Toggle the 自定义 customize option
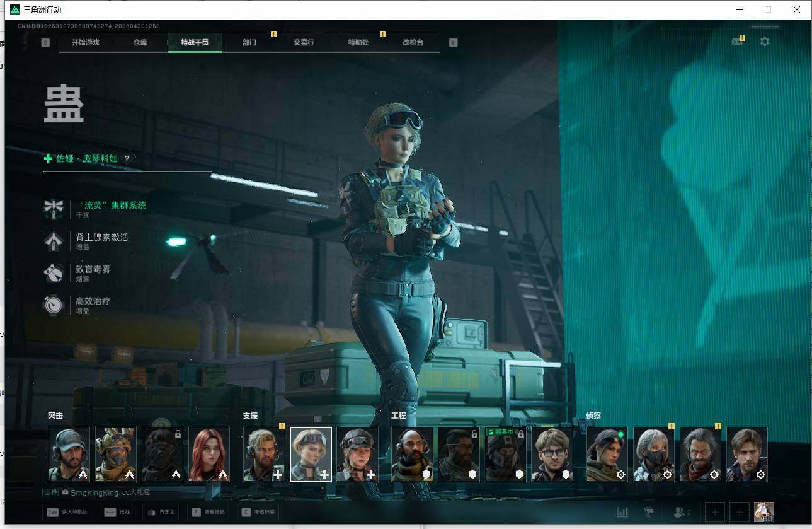Viewport: 812px width, 529px height. (x=161, y=512)
